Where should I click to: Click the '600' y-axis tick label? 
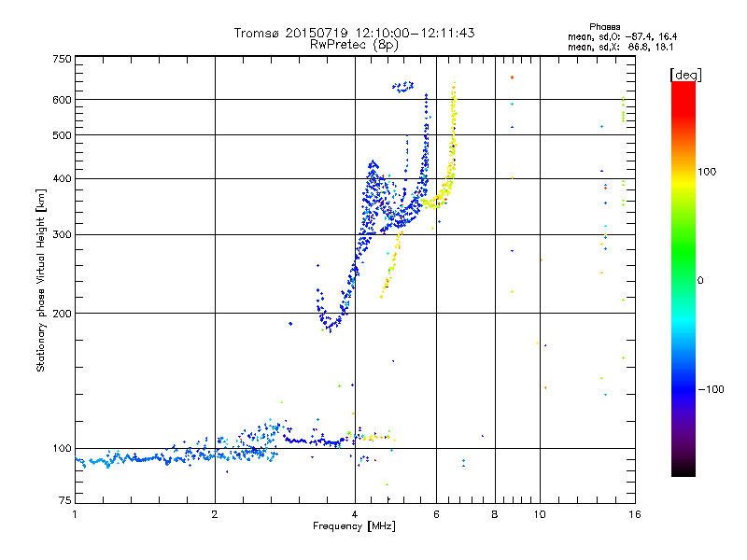[x=62, y=100]
